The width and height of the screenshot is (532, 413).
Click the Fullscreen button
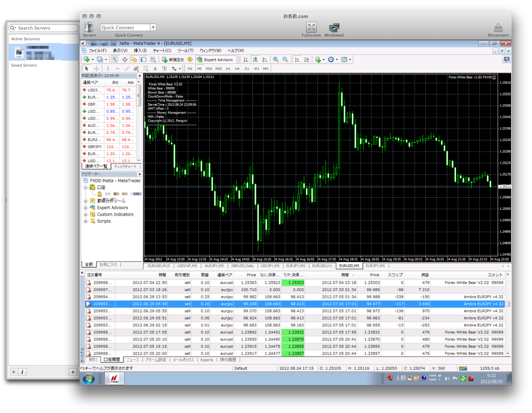pyautogui.click(x=311, y=30)
